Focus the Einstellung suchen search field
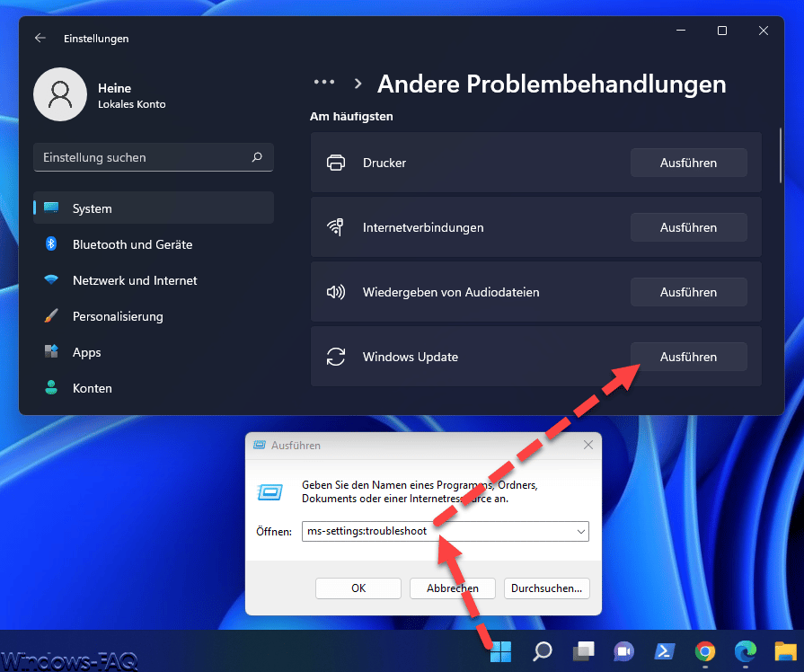The image size is (804, 672). pos(154,157)
